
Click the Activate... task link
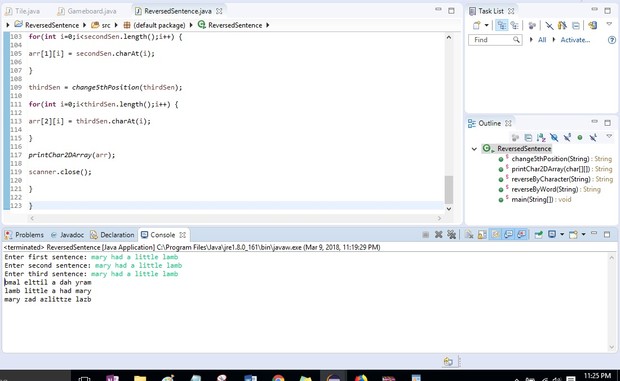[x=575, y=40]
